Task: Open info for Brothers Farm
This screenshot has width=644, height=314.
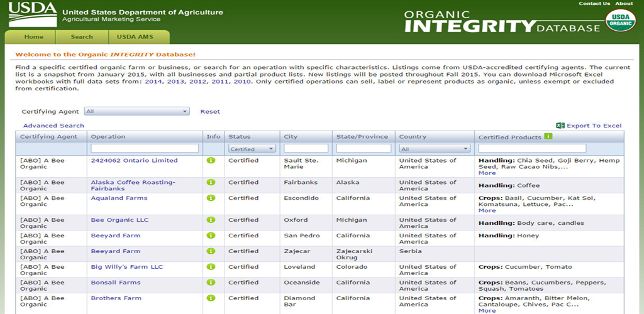Action: tap(211, 298)
